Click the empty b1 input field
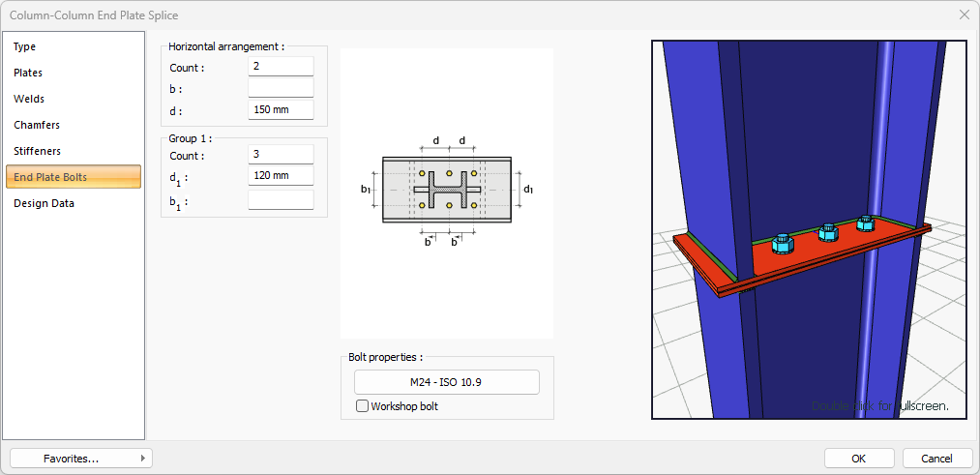The height and width of the screenshot is (475, 980). (281, 200)
